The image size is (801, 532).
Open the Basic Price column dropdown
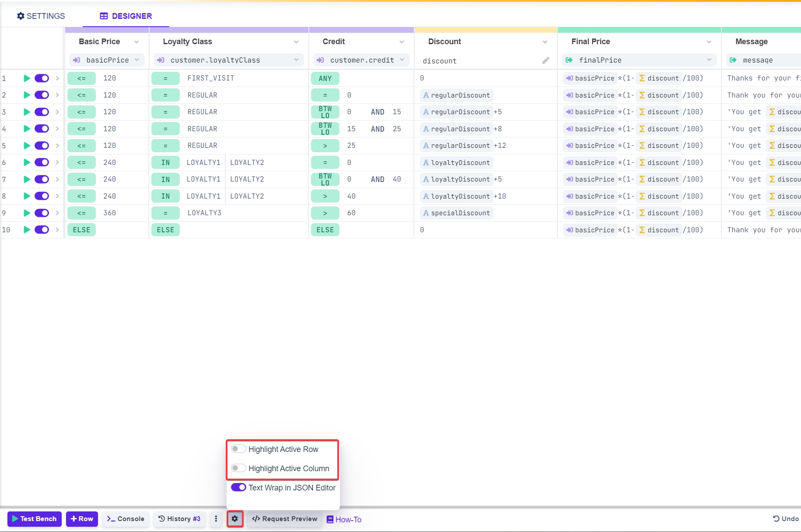point(136,42)
